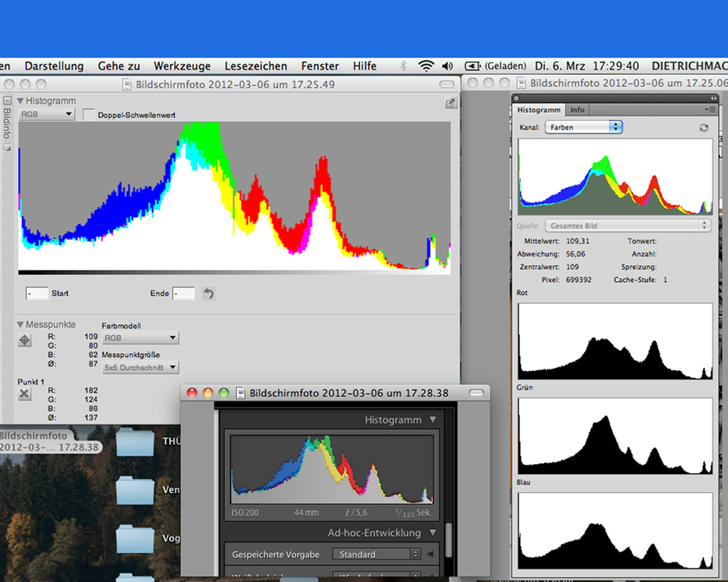Collapse the Ad-hoc-Entwicklung panel triangle
Image resolution: width=728 pixels, height=582 pixels.
click(433, 532)
